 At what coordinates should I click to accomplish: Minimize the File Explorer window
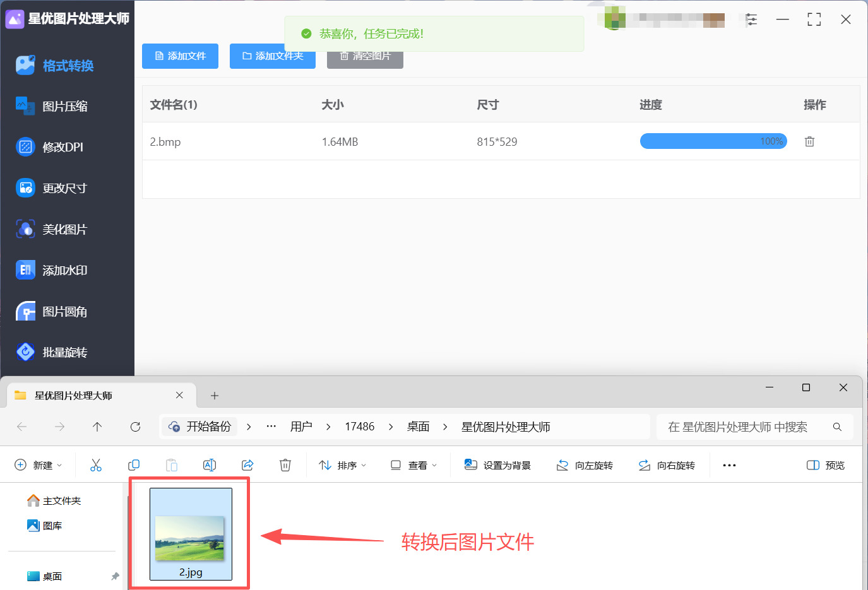[x=770, y=387]
